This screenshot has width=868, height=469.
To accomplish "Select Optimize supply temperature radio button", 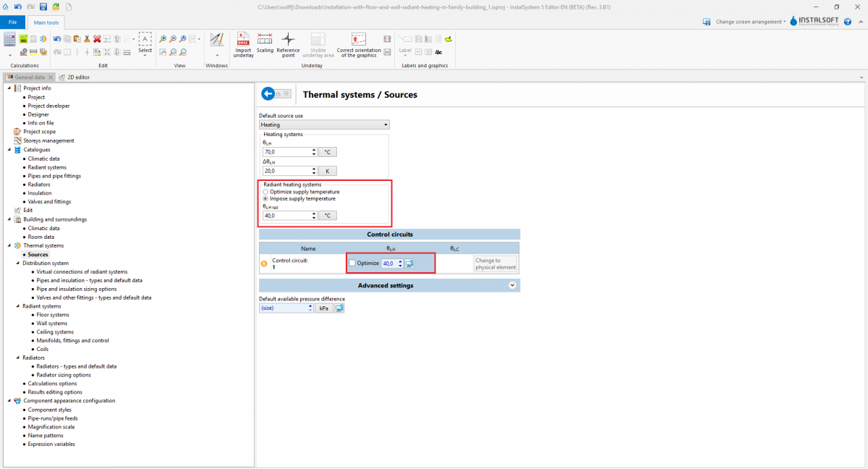I will click(265, 192).
